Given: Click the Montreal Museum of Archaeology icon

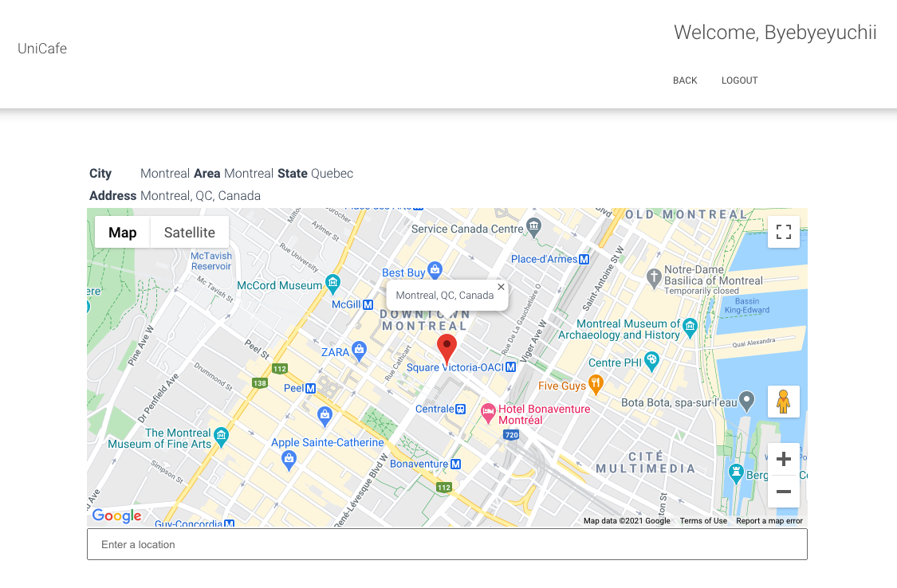Looking at the screenshot, I should tap(690, 328).
